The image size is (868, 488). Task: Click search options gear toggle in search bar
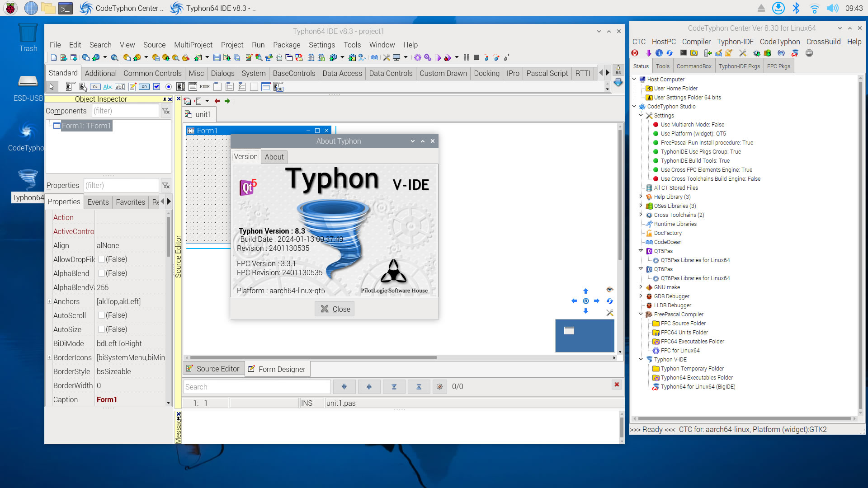[439, 387]
